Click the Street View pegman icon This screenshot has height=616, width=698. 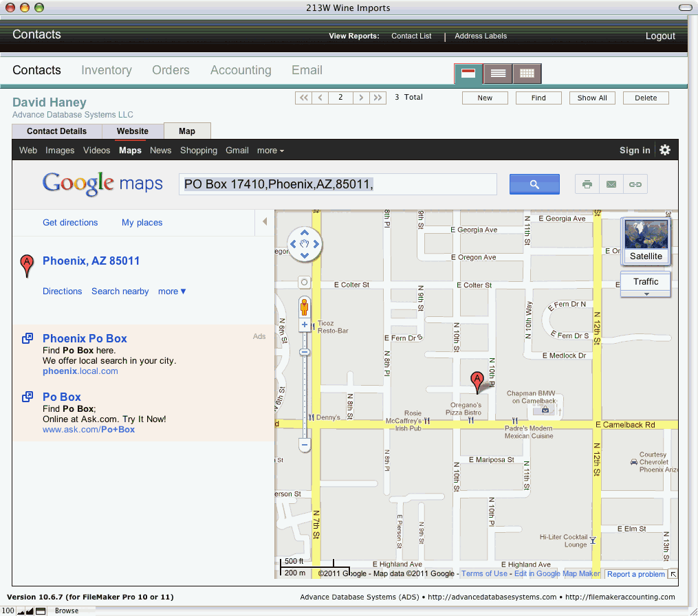[x=305, y=307]
